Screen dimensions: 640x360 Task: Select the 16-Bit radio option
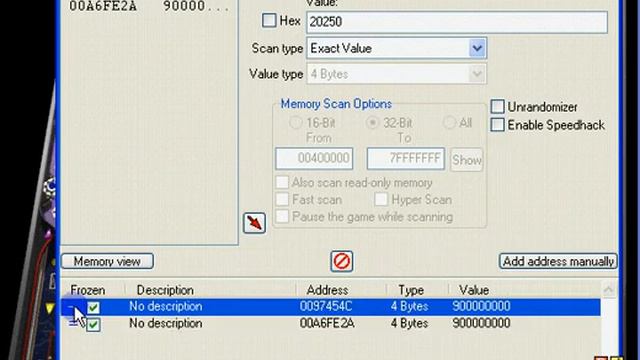[295, 122]
